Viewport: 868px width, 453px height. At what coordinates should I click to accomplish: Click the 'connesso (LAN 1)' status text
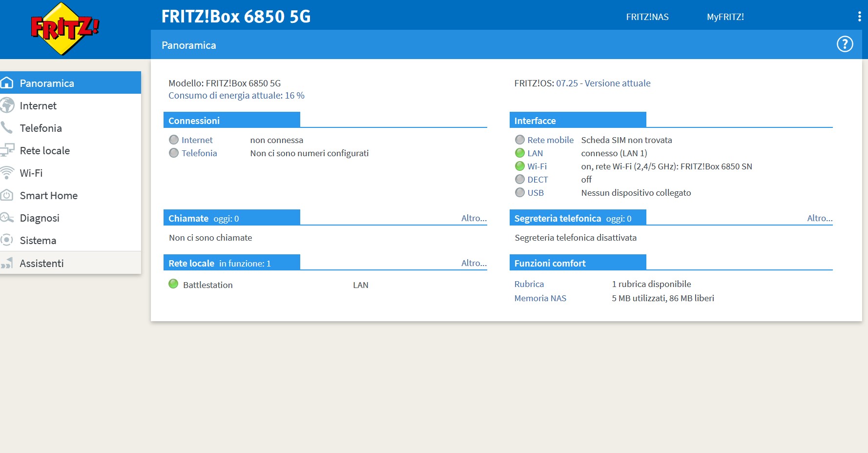[x=614, y=153]
